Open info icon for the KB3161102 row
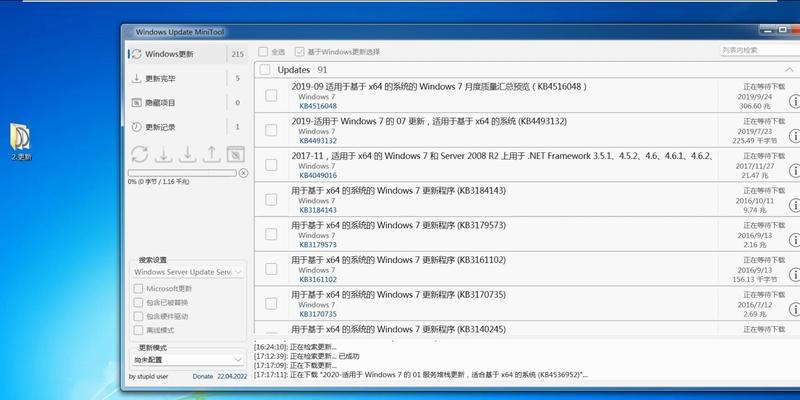The height and width of the screenshot is (400, 800). point(794,274)
